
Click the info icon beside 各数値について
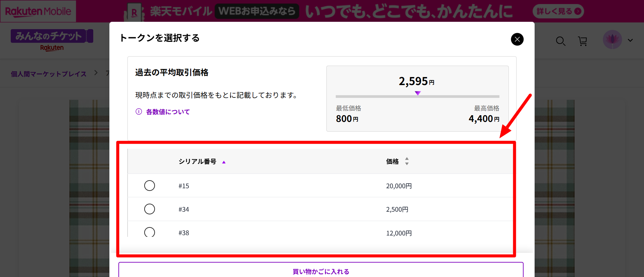point(139,112)
